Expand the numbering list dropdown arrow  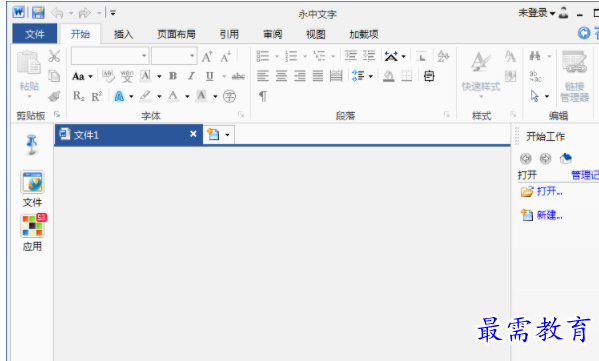coord(305,57)
